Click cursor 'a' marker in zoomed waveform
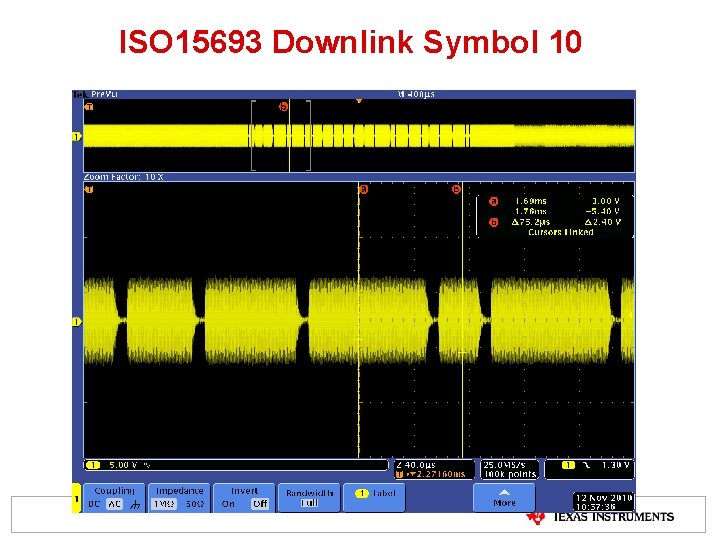Image resolution: width=720 pixels, height=540 pixels. point(364,189)
